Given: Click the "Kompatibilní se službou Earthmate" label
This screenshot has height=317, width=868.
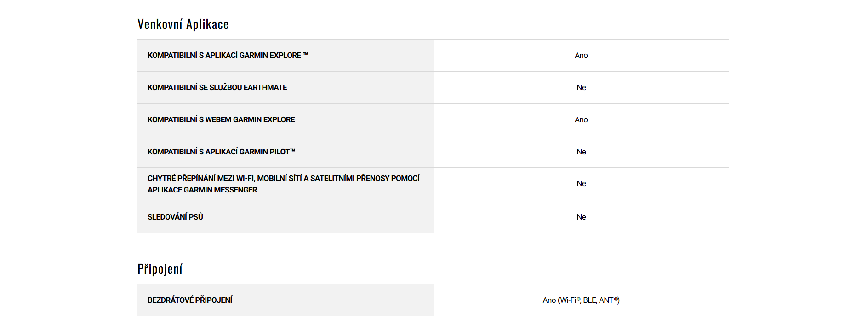Looking at the screenshot, I should (x=217, y=87).
